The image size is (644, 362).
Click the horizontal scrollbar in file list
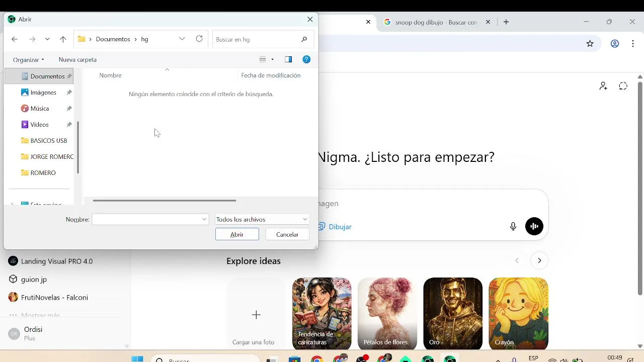[x=164, y=200]
